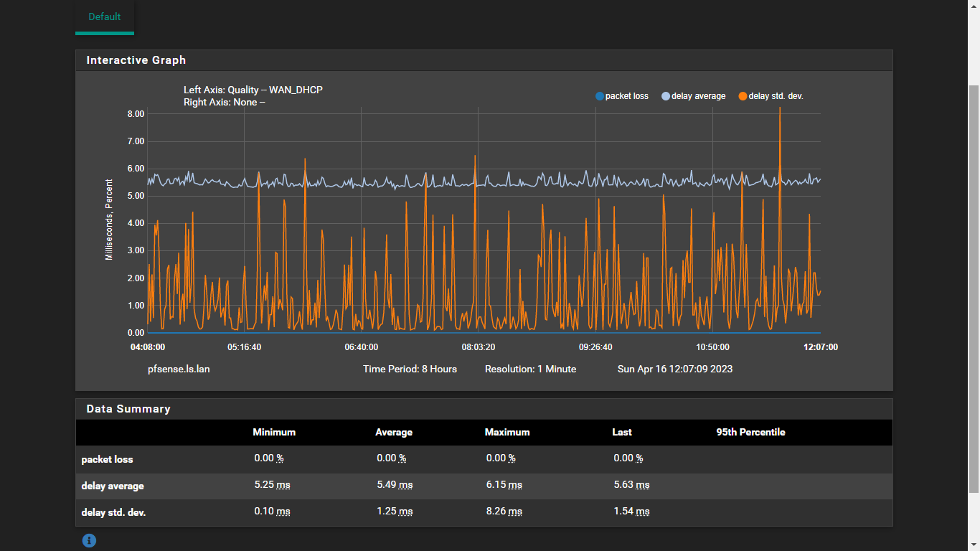The height and width of the screenshot is (551, 980).
Task: Click the 5.63 ms last delay average value
Action: 632,485
